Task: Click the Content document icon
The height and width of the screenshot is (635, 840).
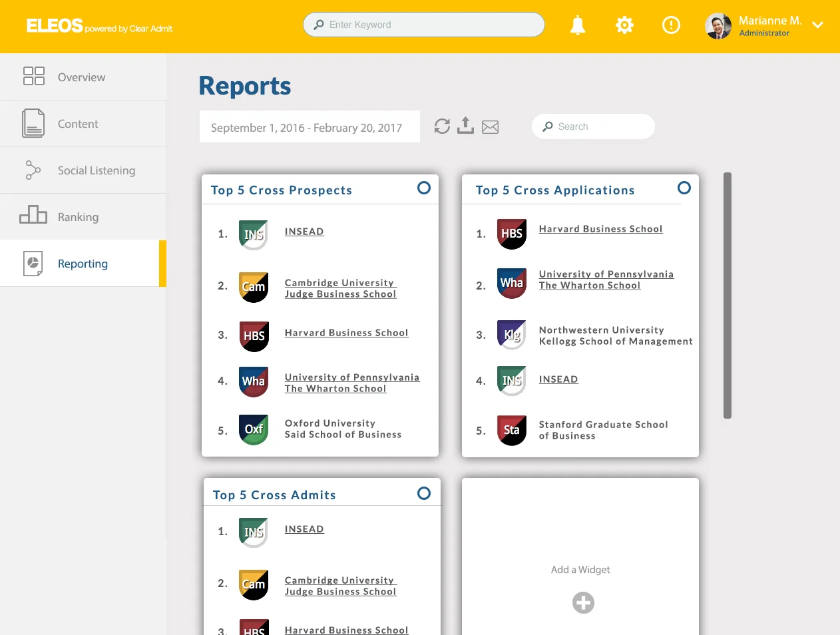Action: (x=33, y=123)
